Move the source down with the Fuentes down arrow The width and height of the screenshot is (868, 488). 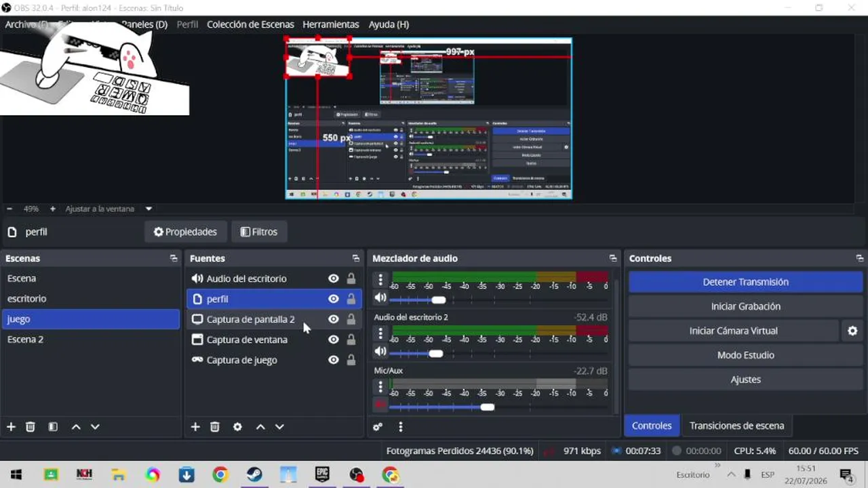pyautogui.click(x=279, y=427)
